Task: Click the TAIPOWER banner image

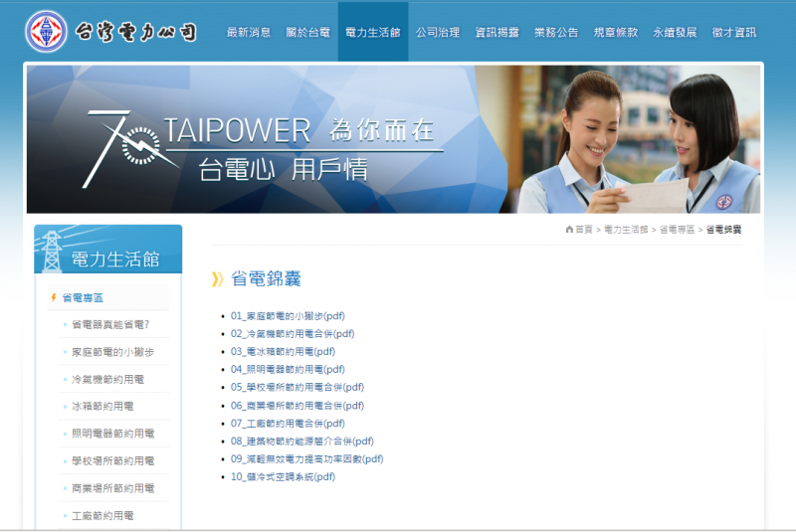Action: [x=393, y=139]
